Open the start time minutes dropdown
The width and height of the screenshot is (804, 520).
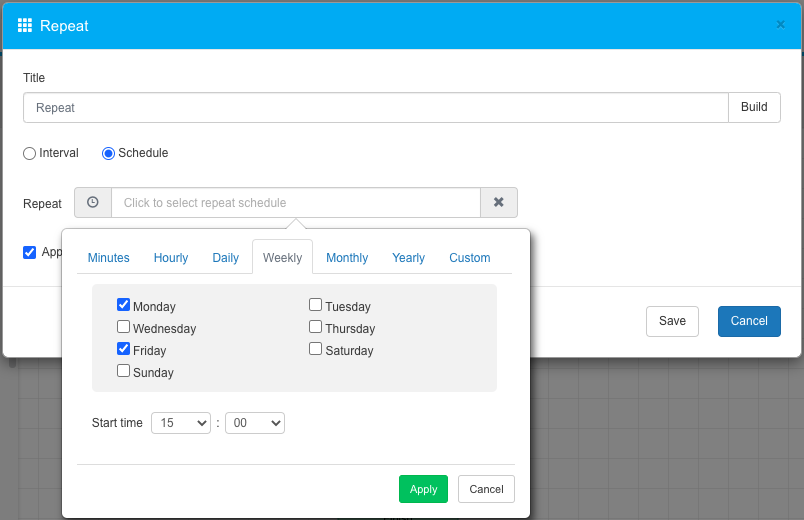point(255,423)
